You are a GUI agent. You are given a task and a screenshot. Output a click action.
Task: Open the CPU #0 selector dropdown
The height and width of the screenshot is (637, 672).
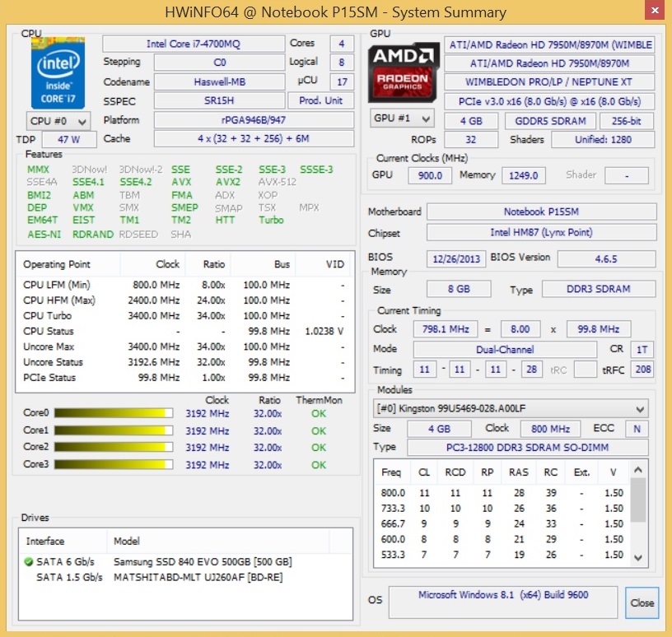[x=58, y=121]
